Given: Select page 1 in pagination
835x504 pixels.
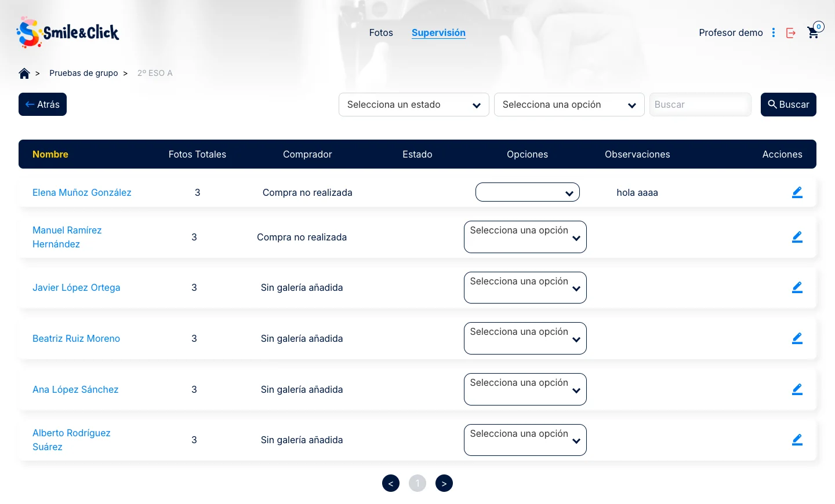Looking at the screenshot, I should pos(418,483).
